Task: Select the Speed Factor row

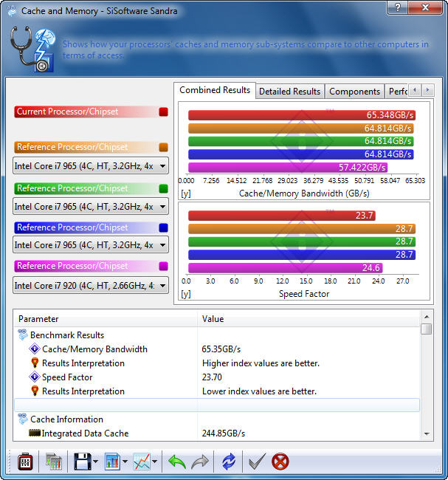Action: click(217, 377)
